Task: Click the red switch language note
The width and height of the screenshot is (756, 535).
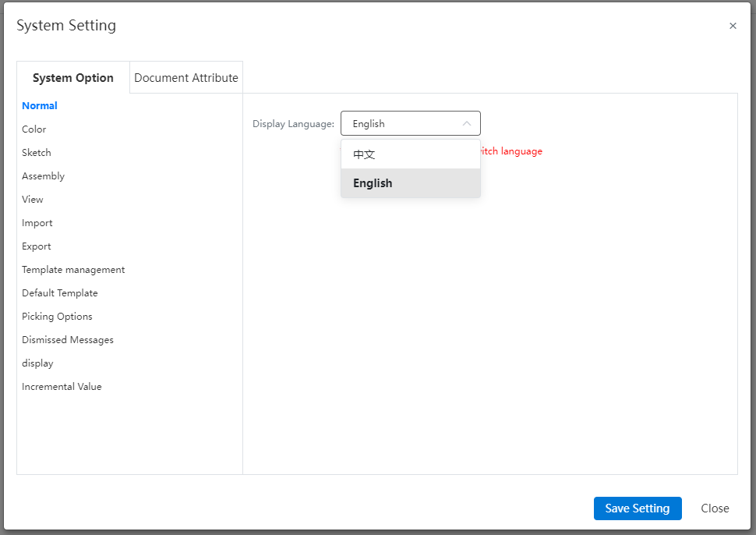Action: 511,151
